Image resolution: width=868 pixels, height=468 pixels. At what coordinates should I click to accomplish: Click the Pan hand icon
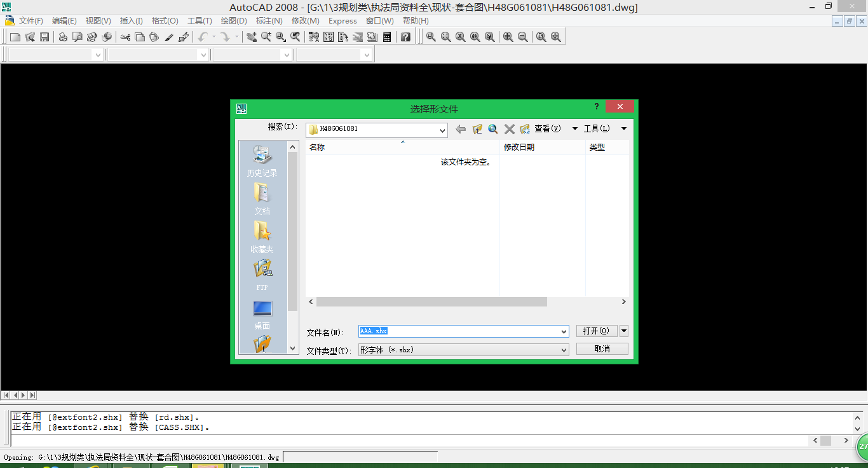point(252,37)
